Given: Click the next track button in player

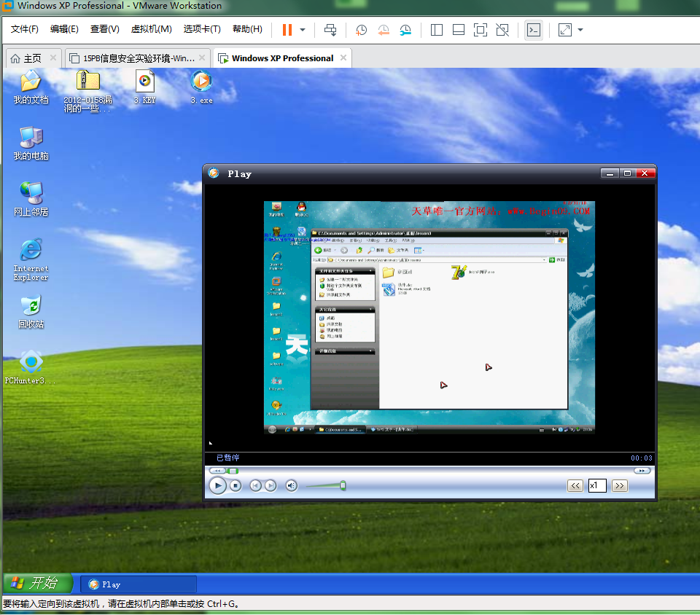Looking at the screenshot, I should (x=271, y=486).
